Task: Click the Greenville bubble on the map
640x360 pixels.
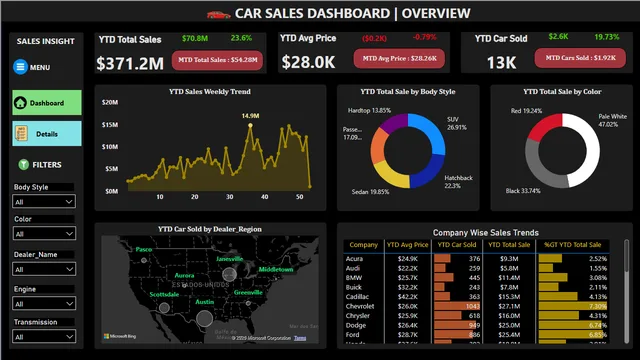Action: [248, 303]
